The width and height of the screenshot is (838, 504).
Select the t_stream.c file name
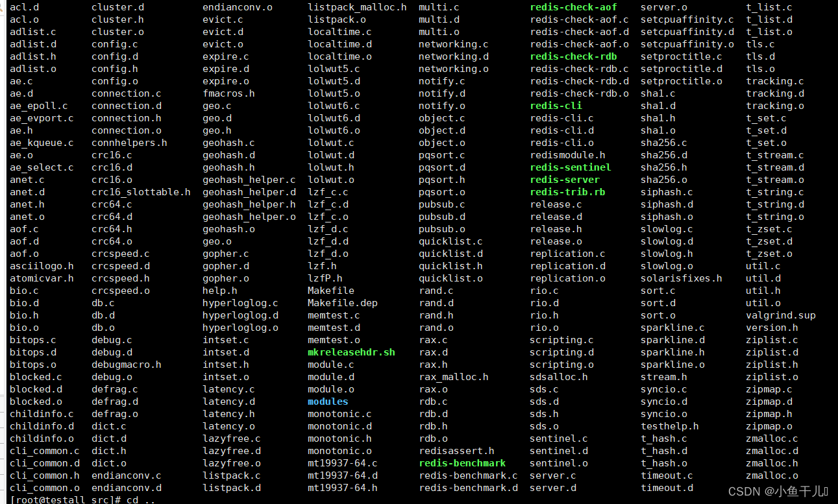coord(775,155)
